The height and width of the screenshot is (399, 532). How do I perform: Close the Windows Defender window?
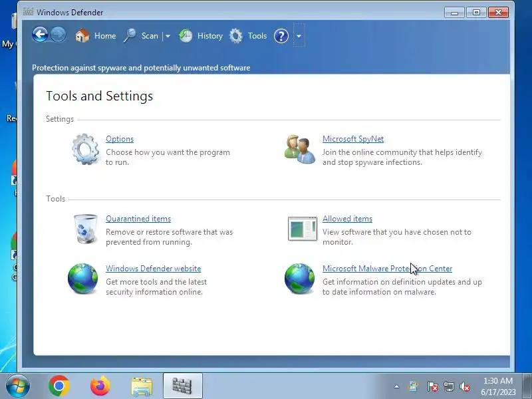498,13
